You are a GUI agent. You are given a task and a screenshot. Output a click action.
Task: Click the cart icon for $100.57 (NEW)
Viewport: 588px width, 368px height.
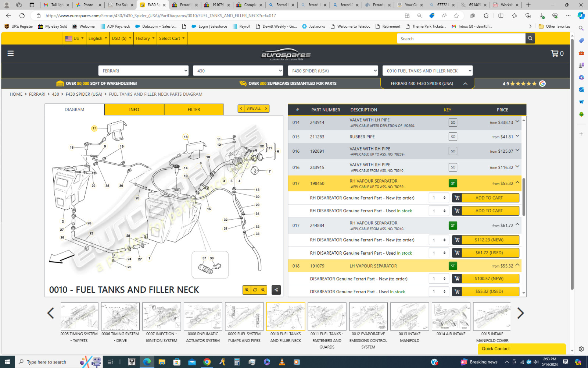click(x=457, y=279)
